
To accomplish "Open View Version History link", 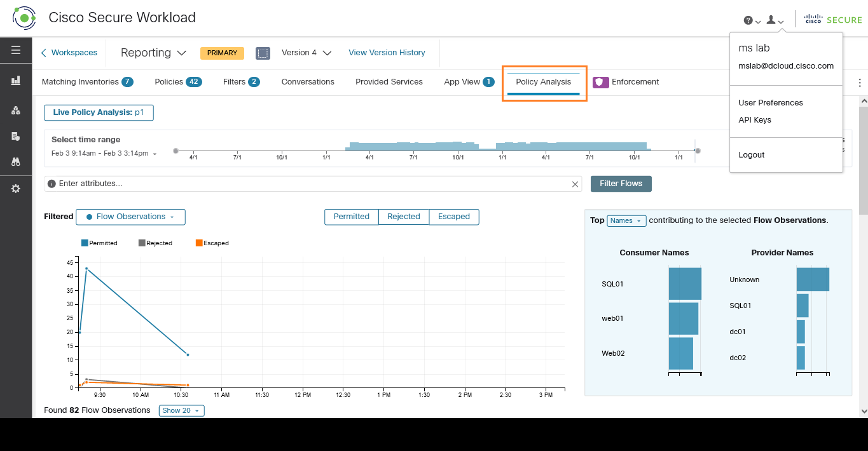I will click(387, 53).
